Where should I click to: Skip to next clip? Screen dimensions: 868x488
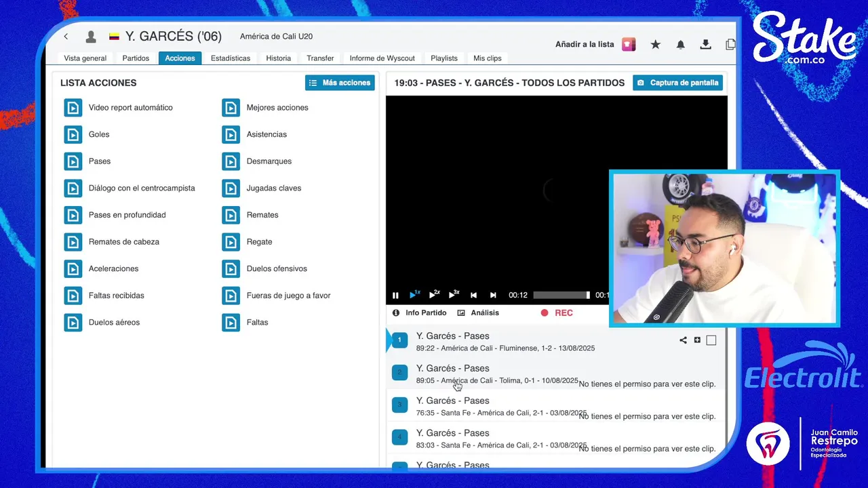pyautogui.click(x=493, y=296)
